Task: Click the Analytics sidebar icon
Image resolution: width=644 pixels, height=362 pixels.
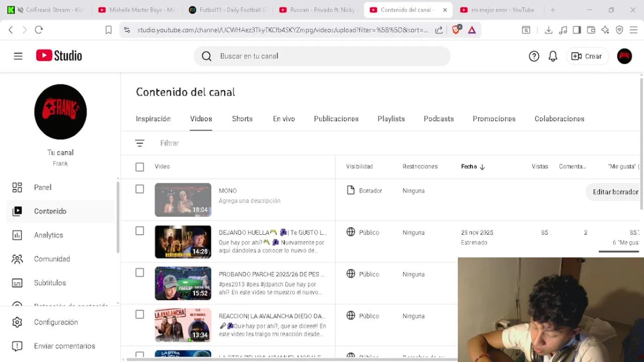Action: (x=17, y=235)
